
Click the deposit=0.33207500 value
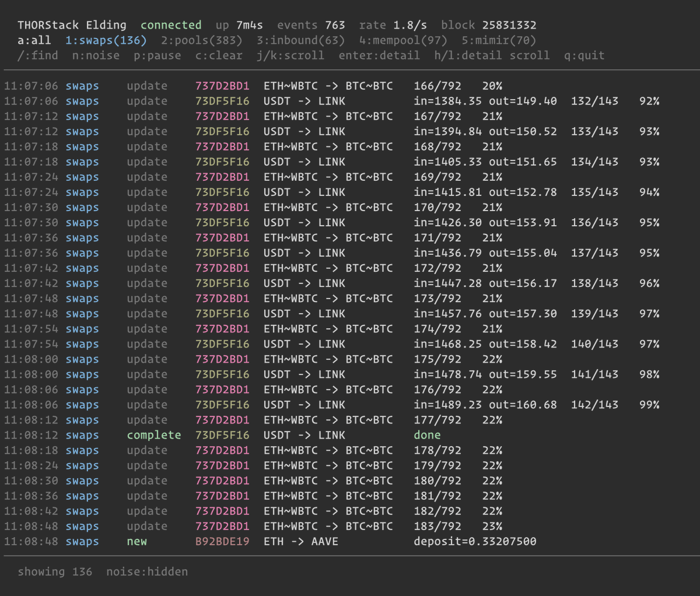click(475, 541)
